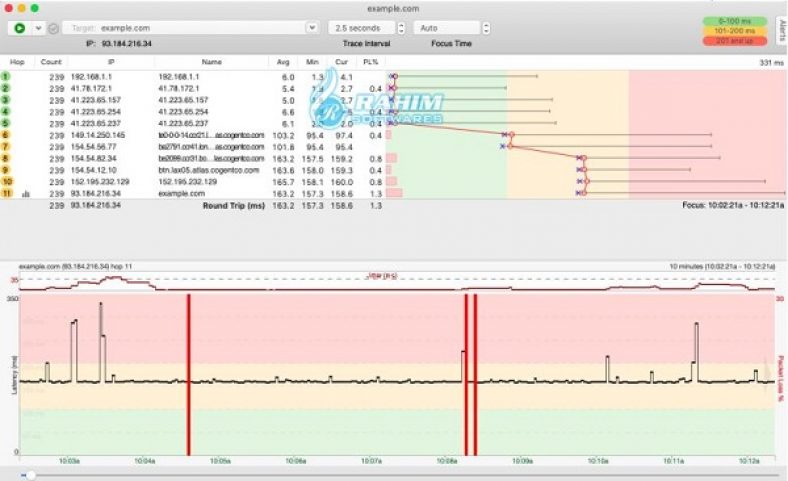Click the 163.2 Avg value in Round Trip row
788x481 pixels.
click(x=283, y=206)
